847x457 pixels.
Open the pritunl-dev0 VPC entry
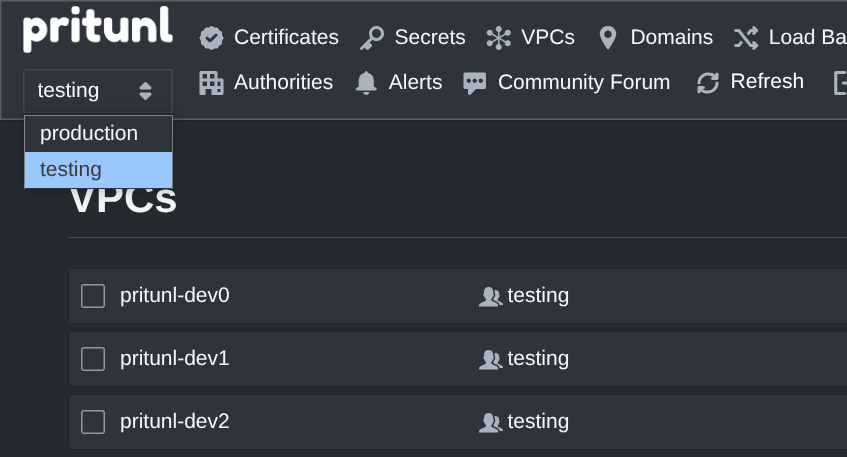click(175, 296)
